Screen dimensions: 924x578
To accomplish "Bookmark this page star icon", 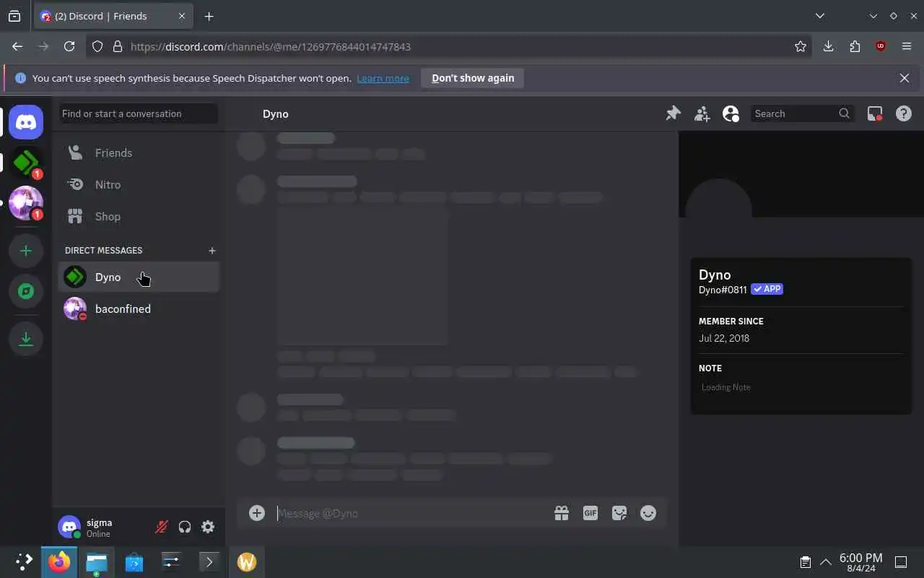I will [x=801, y=46].
